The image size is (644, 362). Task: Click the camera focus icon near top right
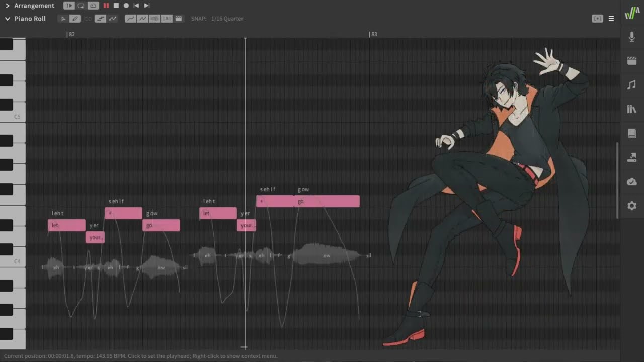coord(597,19)
